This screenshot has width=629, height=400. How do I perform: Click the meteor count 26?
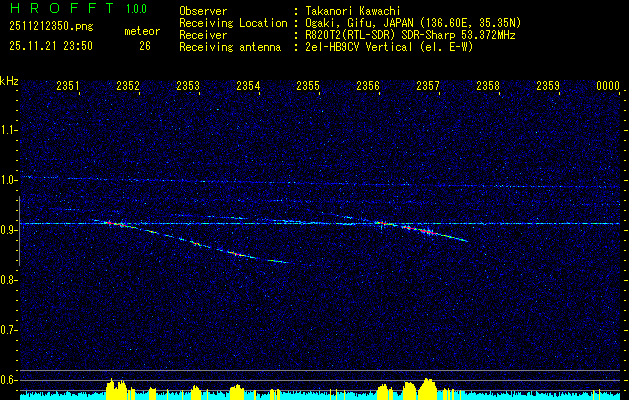(145, 46)
